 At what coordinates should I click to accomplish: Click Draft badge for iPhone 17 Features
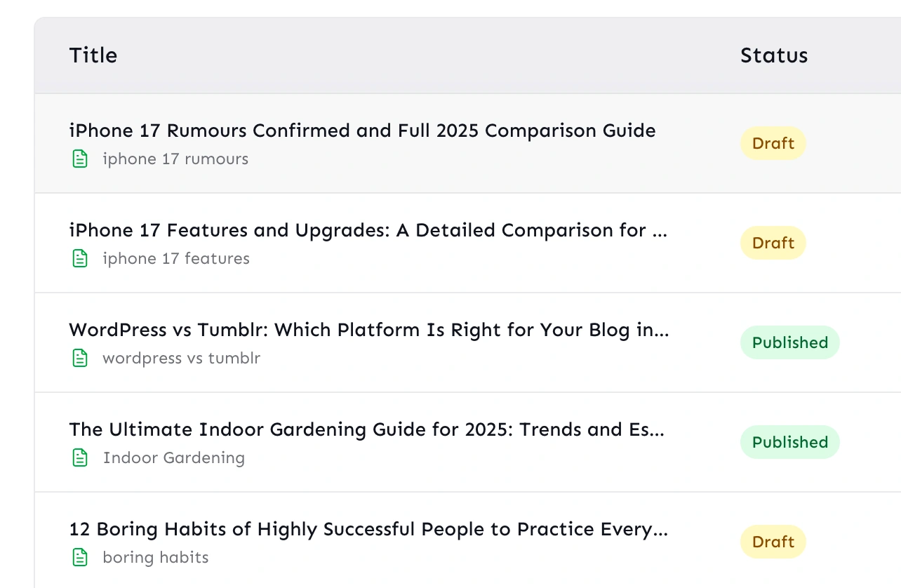773,243
